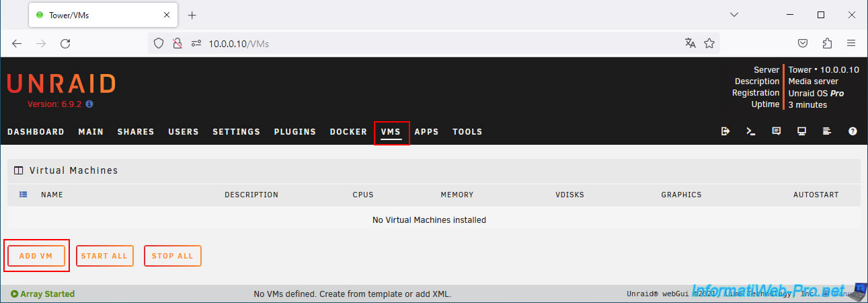Select the VMS menu item
The image size is (868, 303).
tap(391, 132)
